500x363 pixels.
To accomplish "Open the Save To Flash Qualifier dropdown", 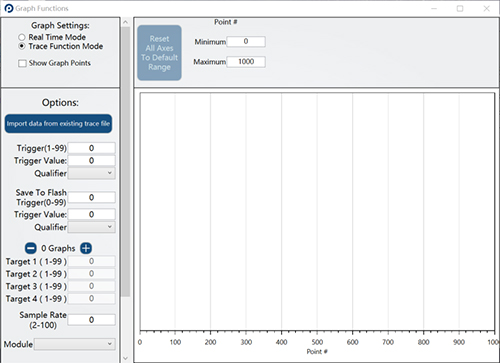I will click(x=92, y=227).
